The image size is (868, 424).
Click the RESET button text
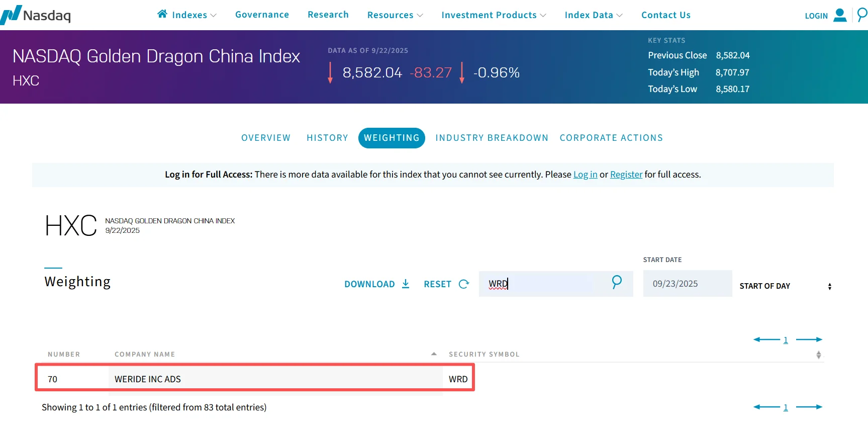click(437, 284)
